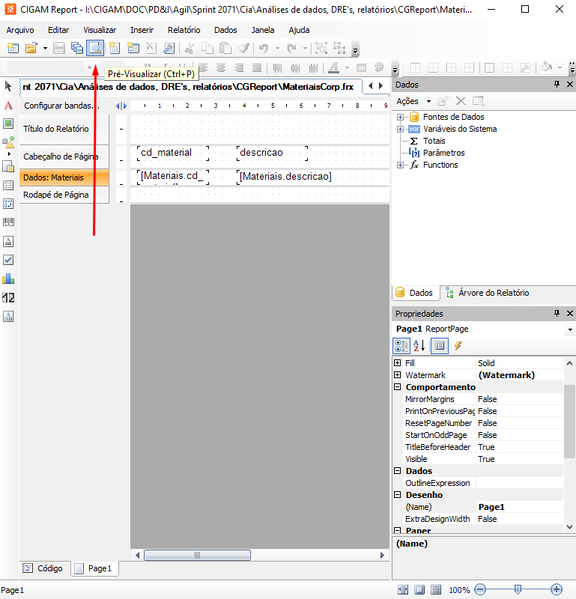Open the Dados menu in menu bar
This screenshot has width=576, height=599.
tap(225, 30)
